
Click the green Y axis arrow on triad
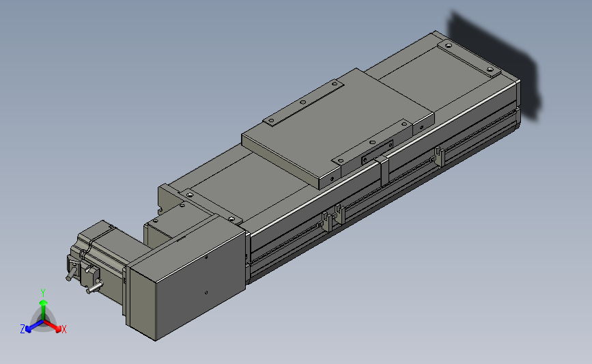(44, 310)
